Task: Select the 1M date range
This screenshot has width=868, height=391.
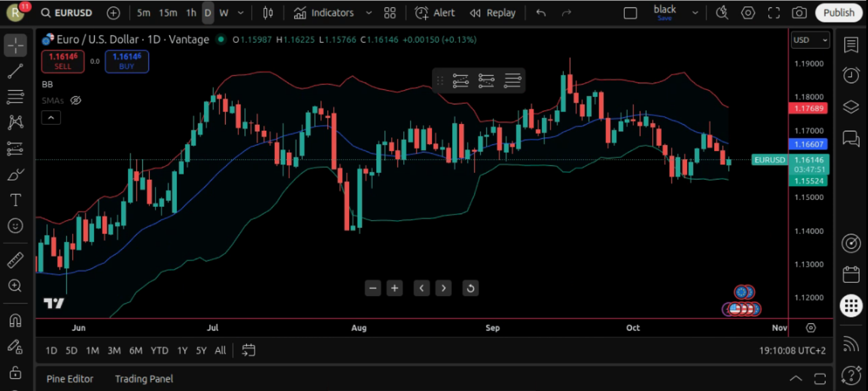Action: (x=92, y=350)
